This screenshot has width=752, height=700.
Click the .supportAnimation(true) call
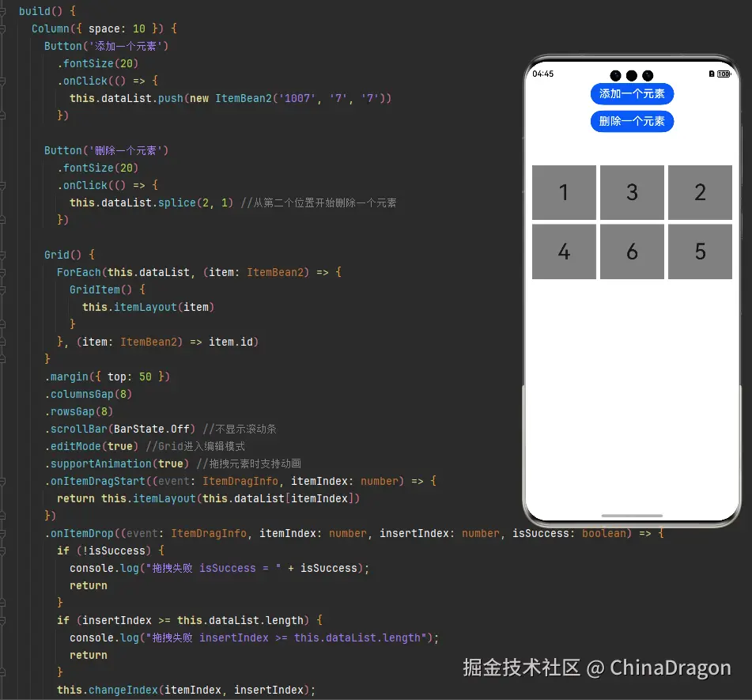pyautogui.click(x=116, y=464)
